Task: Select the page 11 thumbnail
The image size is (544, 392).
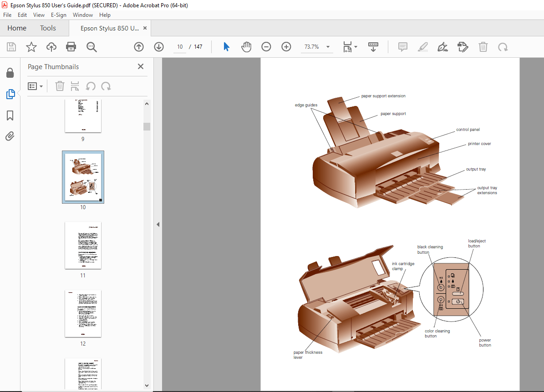Action: point(83,246)
